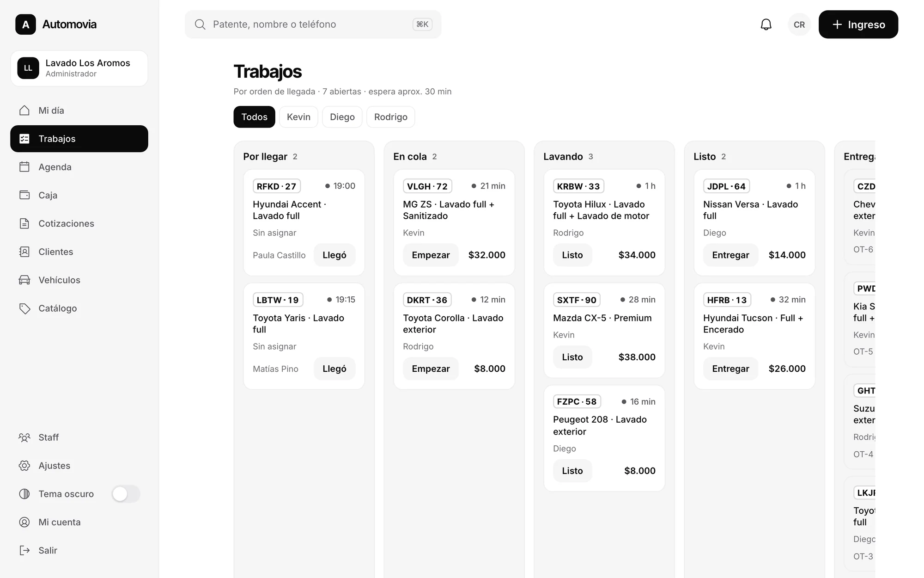The image size is (924, 578).
Task: Open Staff people icon
Action: pyautogui.click(x=24, y=437)
